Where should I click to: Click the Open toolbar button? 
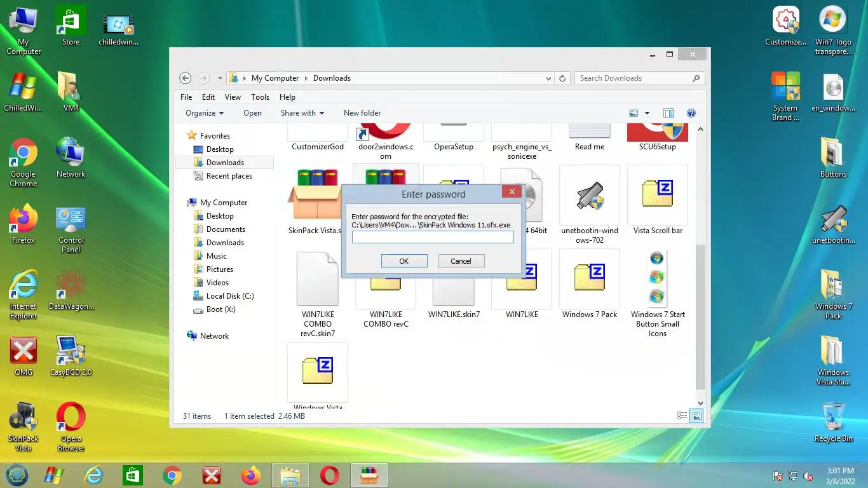(x=252, y=113)
